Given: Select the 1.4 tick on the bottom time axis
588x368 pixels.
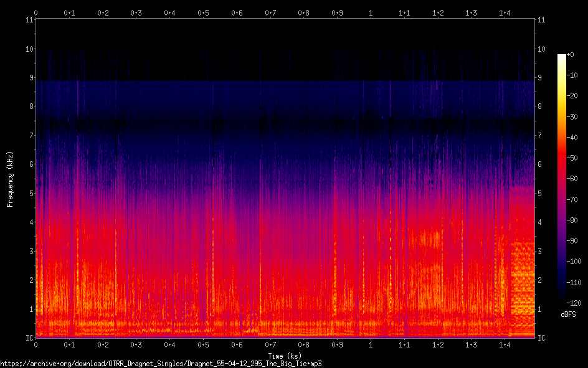Looking at the screenshot, I should (505, 345).
